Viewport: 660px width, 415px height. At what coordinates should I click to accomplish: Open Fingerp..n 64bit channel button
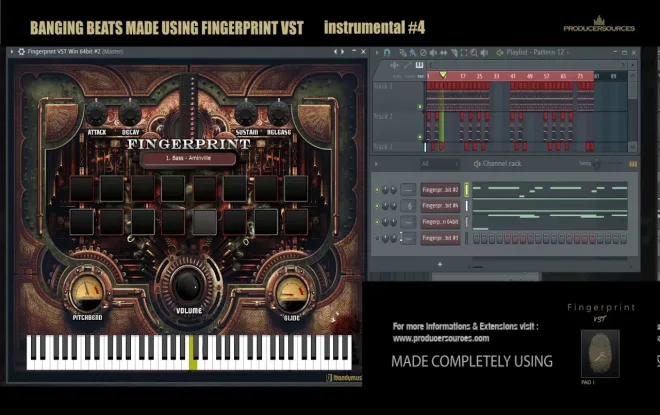440,222
